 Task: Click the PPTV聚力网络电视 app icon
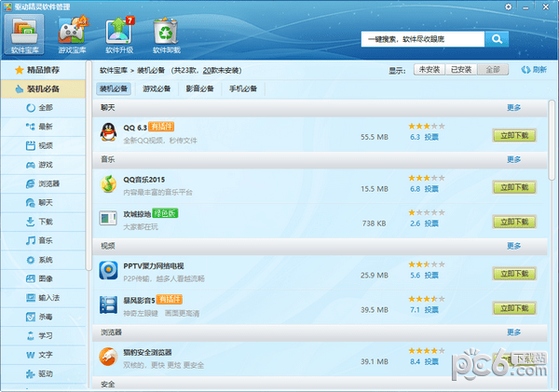click(108, 270)
